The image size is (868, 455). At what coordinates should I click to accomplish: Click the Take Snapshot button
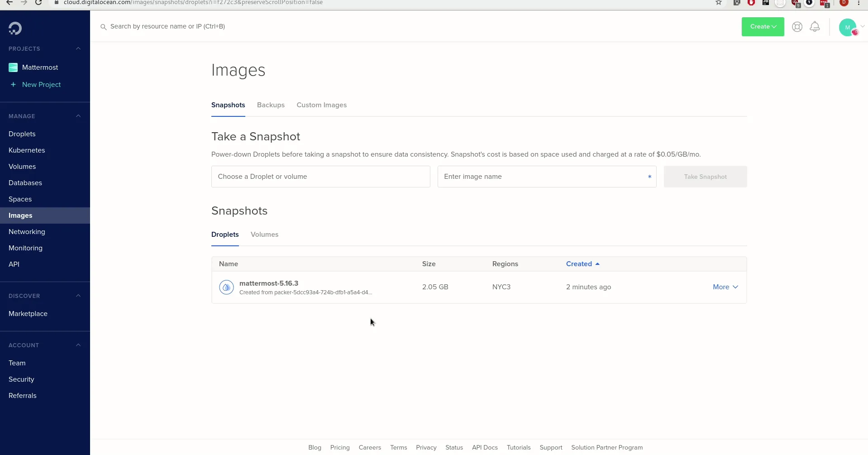[705, 177]
